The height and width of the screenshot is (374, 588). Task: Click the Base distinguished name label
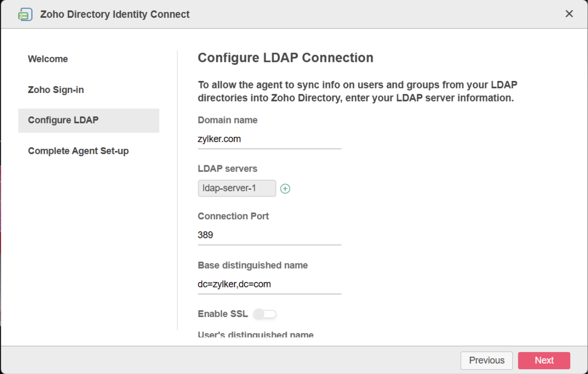(x=253, y=265)
